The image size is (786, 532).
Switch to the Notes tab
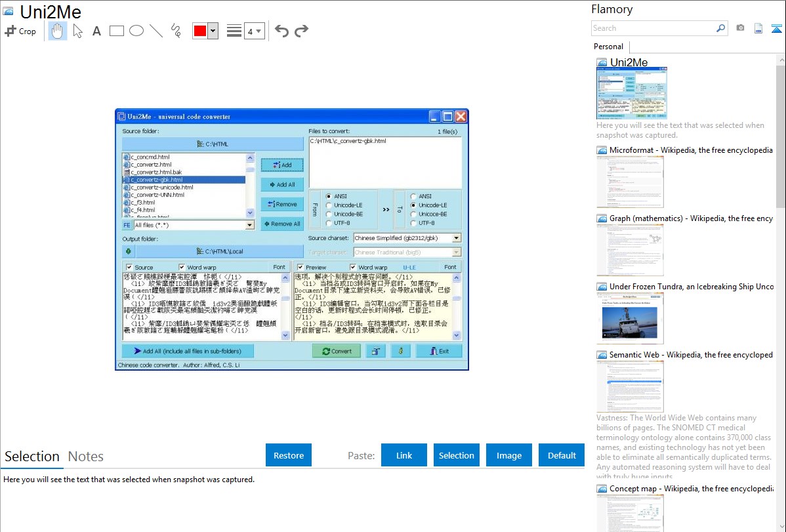[x=86, y=457]
